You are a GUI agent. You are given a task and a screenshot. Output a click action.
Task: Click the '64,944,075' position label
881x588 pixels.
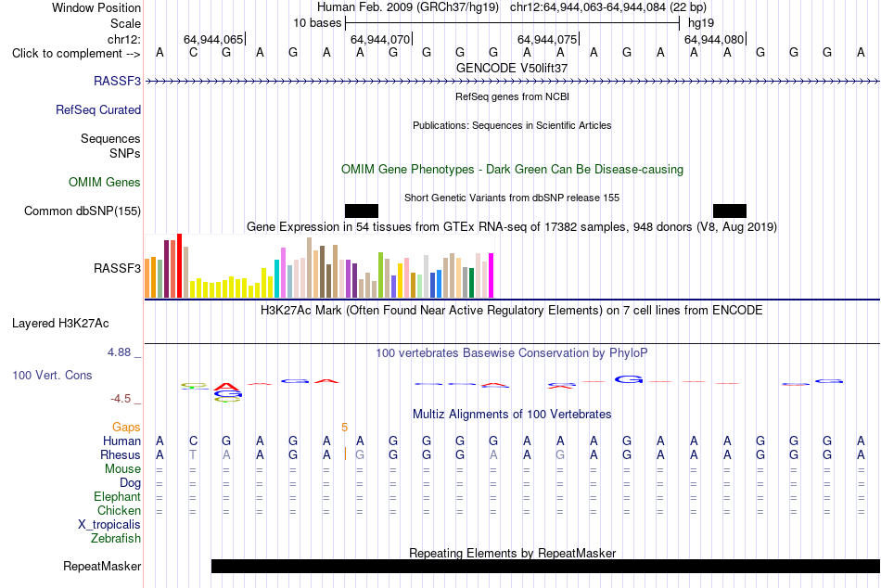point(547,39)
